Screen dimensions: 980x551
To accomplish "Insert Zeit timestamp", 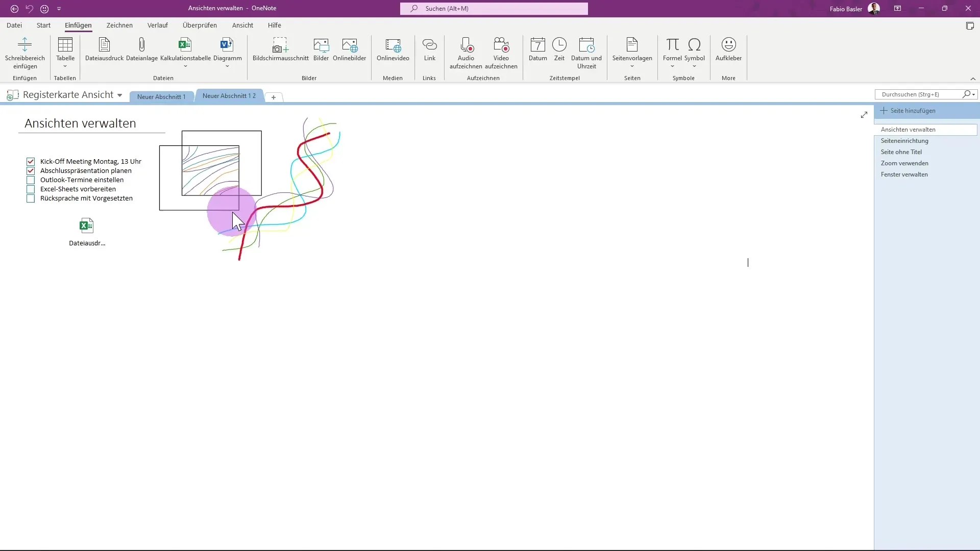I will 559,49.
